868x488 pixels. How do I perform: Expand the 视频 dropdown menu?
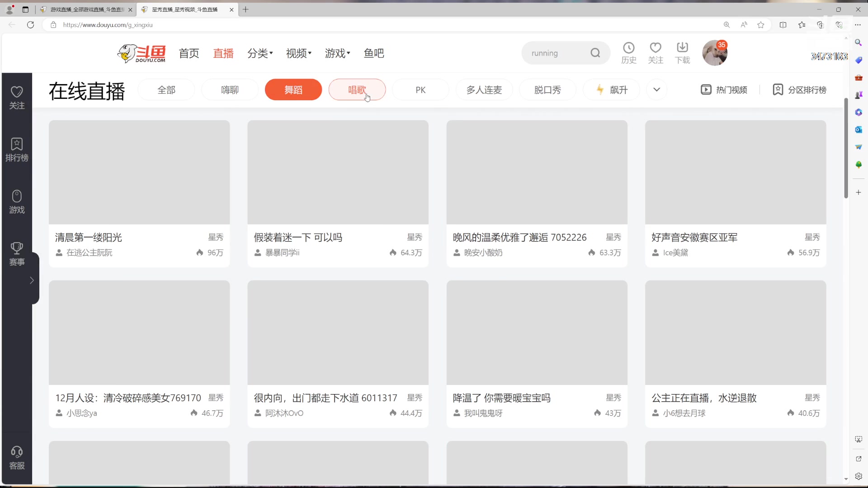299,53
